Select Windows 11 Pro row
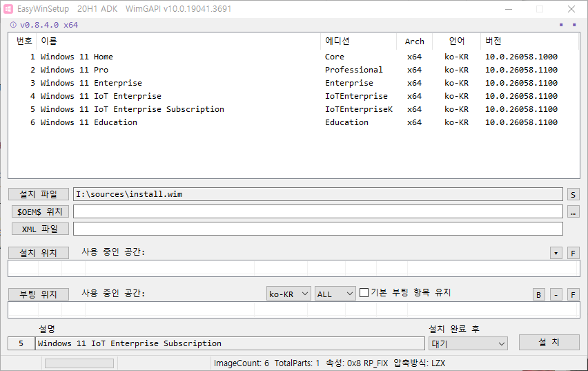Screen dimensions: 588x371 (x=293, y=70)
